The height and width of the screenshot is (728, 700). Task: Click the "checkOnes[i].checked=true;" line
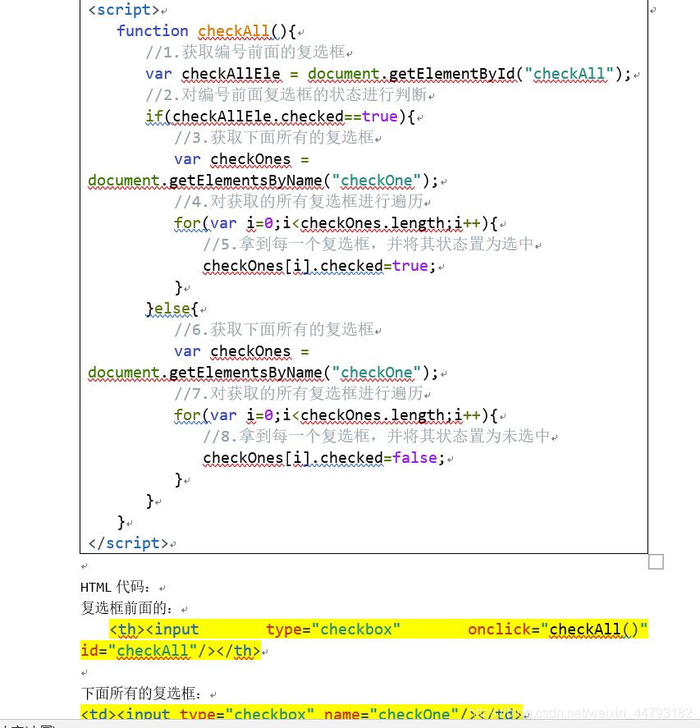[320, 266]
